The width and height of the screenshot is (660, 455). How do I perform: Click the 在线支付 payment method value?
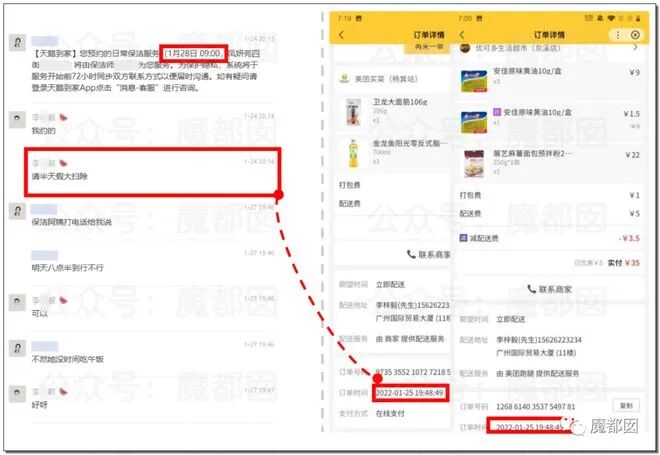pyautogui.click(x=390, y=414)
